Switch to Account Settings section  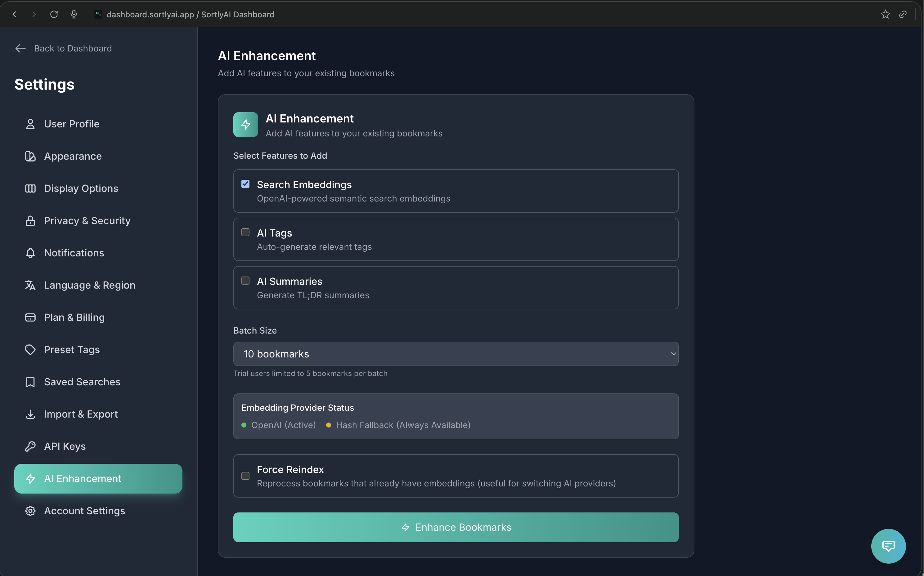click(x=84, y=511)
